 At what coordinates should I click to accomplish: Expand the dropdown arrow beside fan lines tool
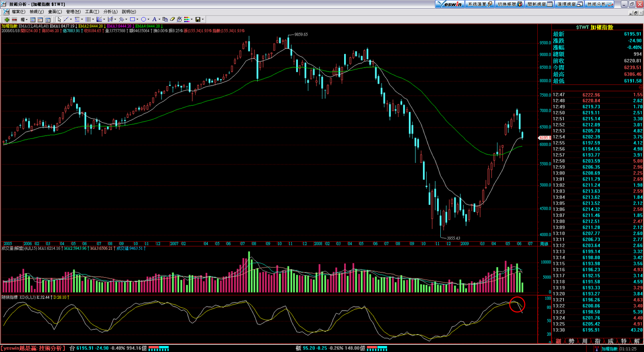104,19
